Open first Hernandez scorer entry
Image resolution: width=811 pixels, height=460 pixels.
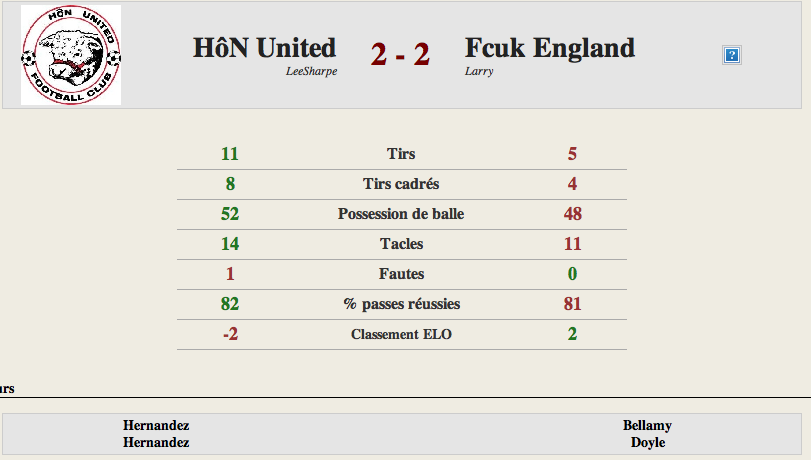(156, 425)
